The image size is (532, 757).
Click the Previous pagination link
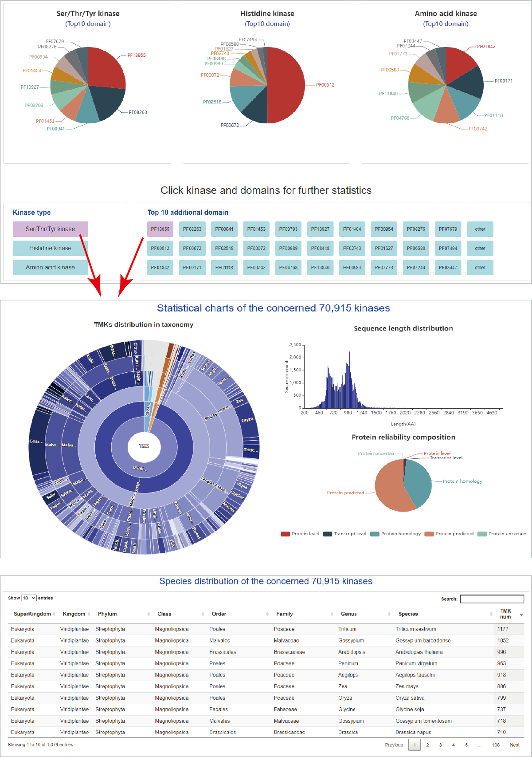click(x=394, y=745)
